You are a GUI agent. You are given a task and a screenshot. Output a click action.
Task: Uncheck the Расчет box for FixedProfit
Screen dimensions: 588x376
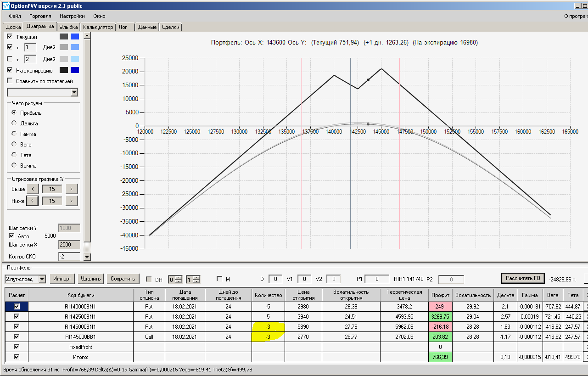[x=17, y=347]
